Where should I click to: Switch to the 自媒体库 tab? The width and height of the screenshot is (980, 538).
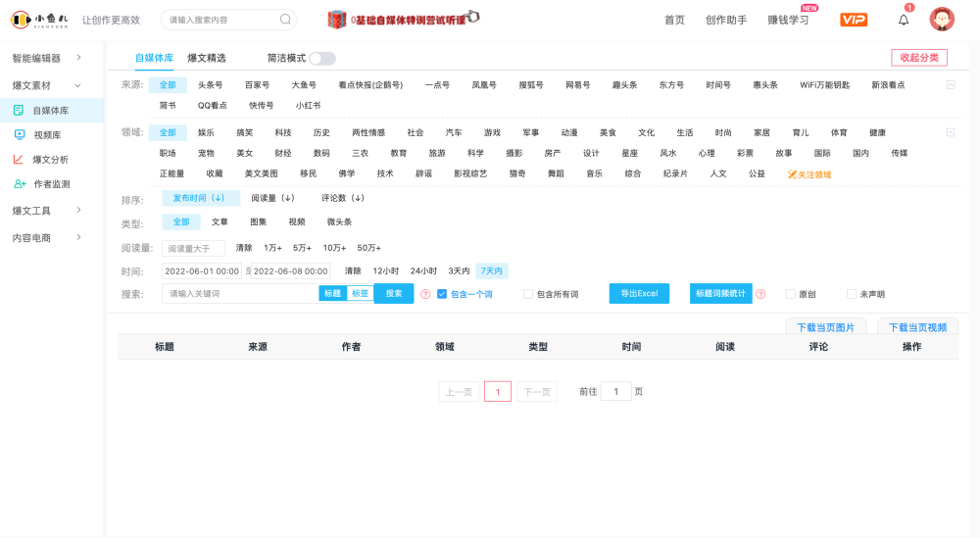(155, 58)
